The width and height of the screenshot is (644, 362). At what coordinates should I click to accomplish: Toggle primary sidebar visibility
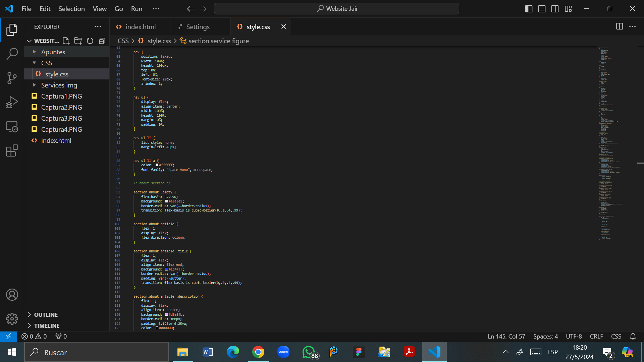[x=529, y=9]
